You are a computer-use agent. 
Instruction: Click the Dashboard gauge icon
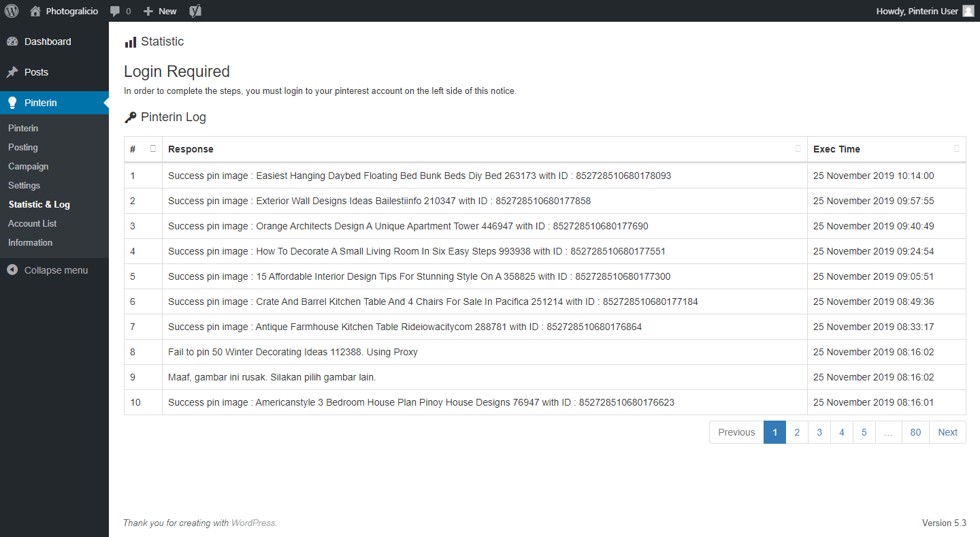tap(12, 42)
